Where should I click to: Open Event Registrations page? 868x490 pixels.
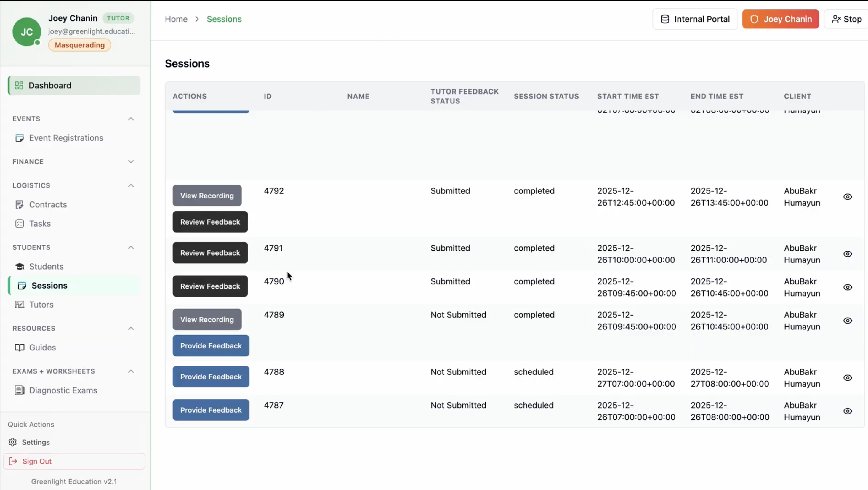point(66,138)
